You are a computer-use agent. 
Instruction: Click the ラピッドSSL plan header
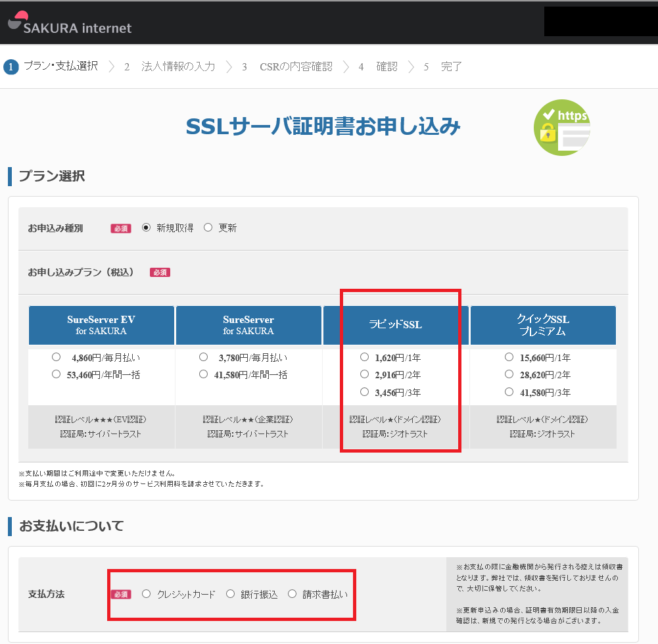[396, 325]
